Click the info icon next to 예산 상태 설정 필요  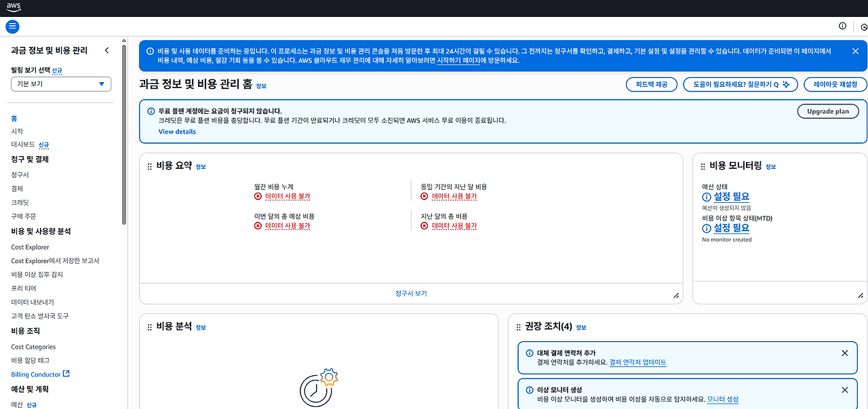(706, 197)
